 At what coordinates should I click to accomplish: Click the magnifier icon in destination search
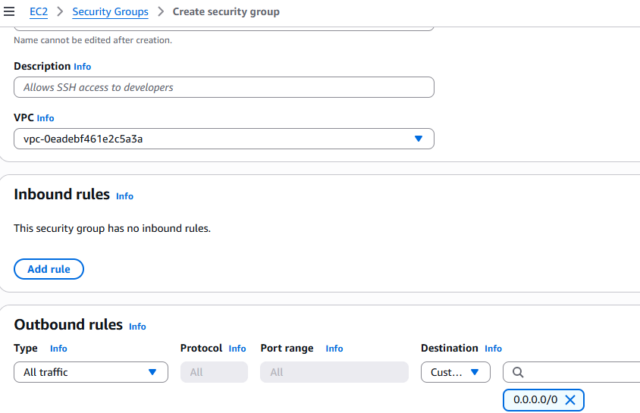point(517,372)
